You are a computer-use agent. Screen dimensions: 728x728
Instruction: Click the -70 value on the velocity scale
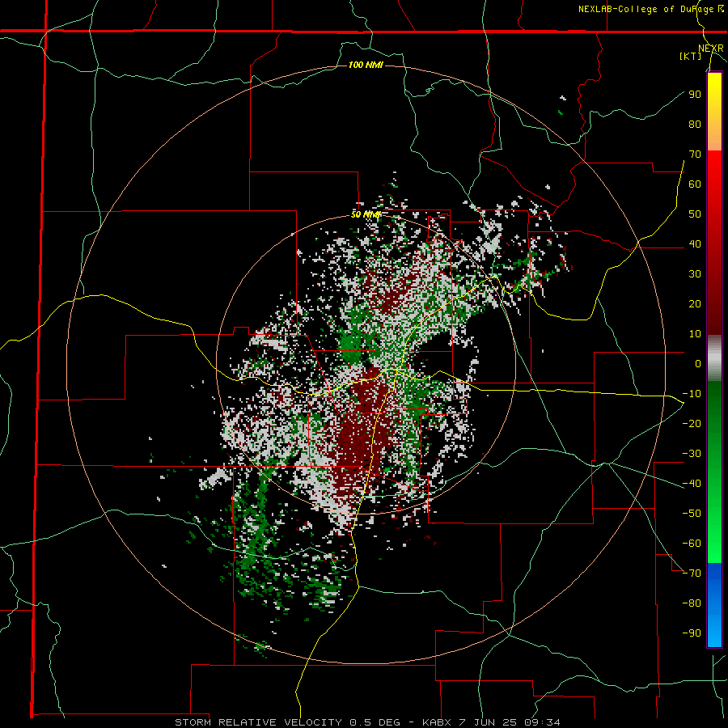(692, 574)
